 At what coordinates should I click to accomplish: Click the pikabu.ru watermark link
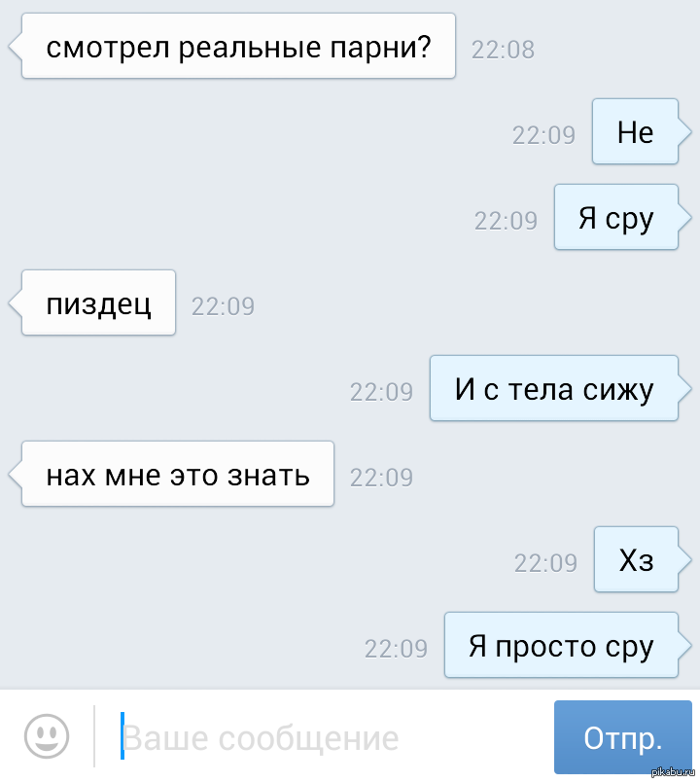(x=674, y=772)
